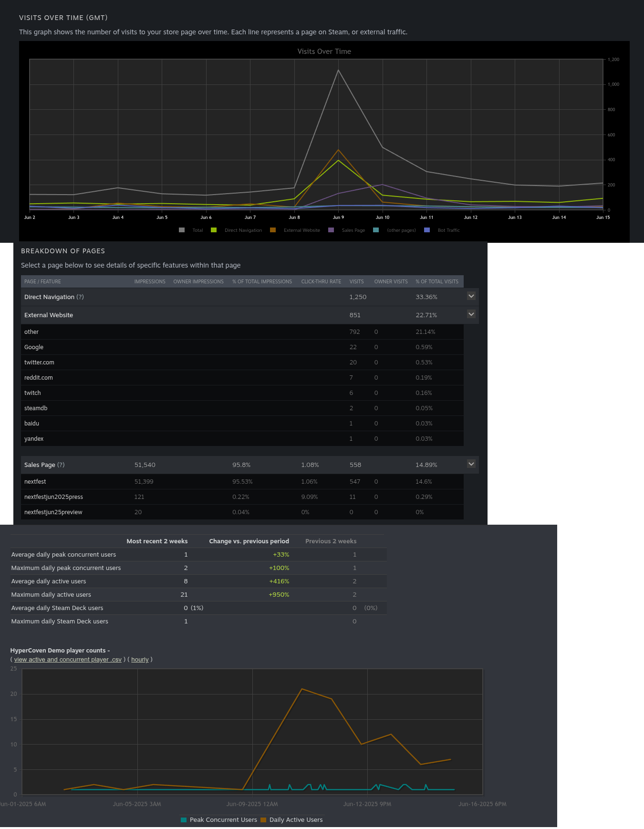644x829 pixels.
Task: Sort by the OWNER VISITS column header
Action: click(391, 281)
